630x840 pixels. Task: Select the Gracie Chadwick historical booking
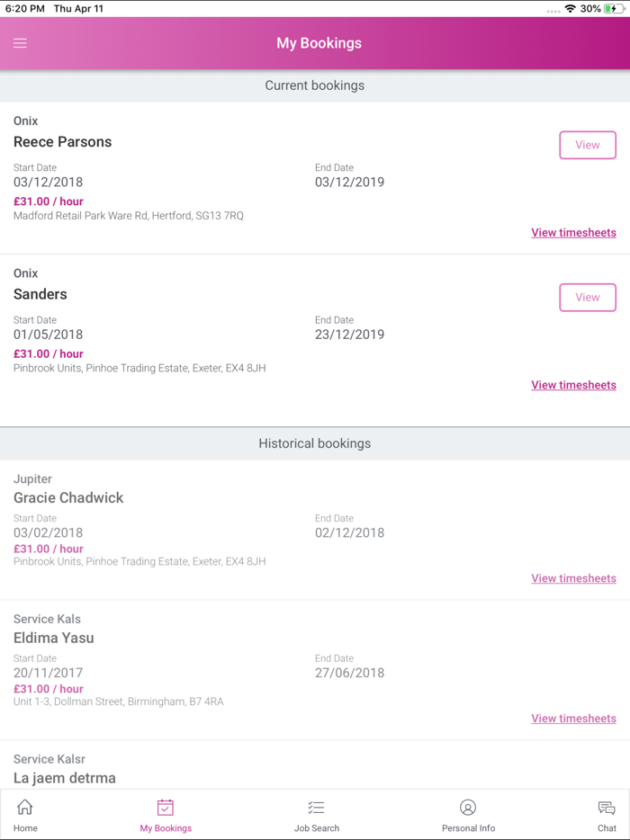click(x=68, y=498)
